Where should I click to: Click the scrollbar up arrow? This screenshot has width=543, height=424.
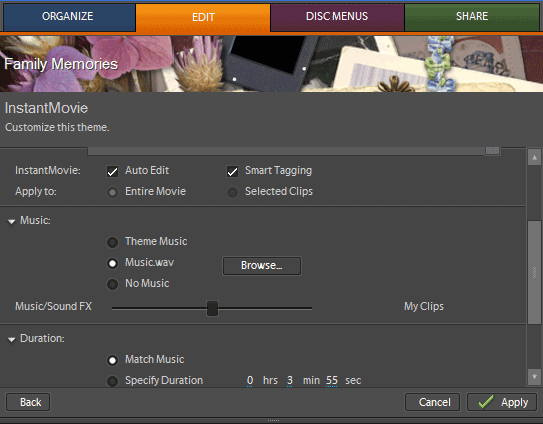tap(534, 157)
